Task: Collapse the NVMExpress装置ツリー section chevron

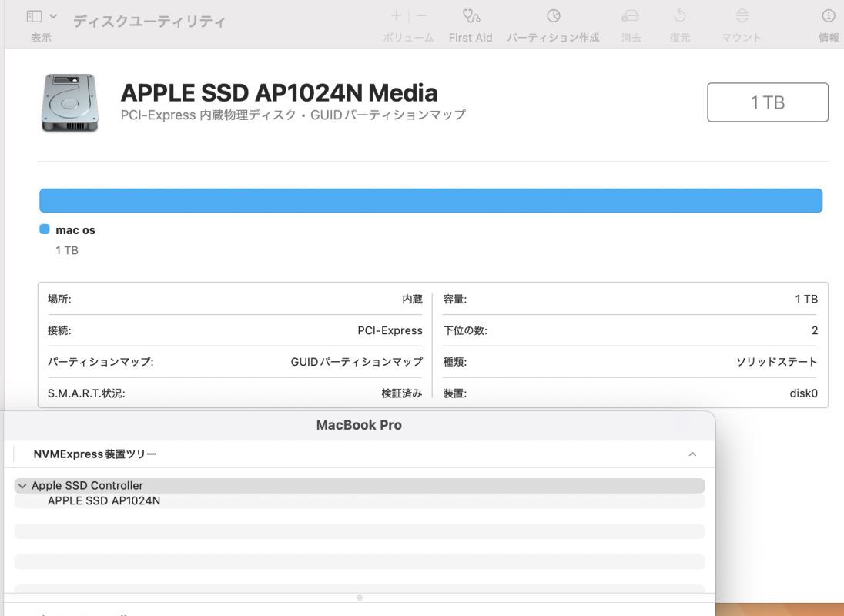Action: click(692, 454)
